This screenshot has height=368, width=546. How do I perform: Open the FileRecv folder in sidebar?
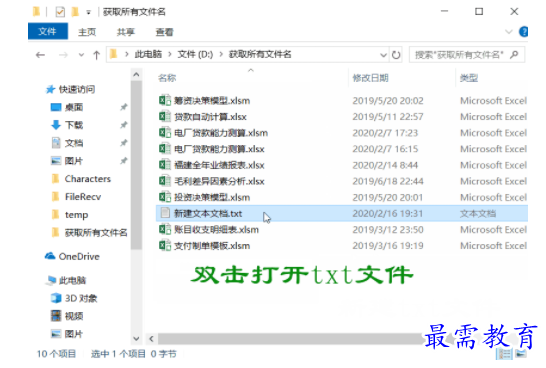[83, 197]
